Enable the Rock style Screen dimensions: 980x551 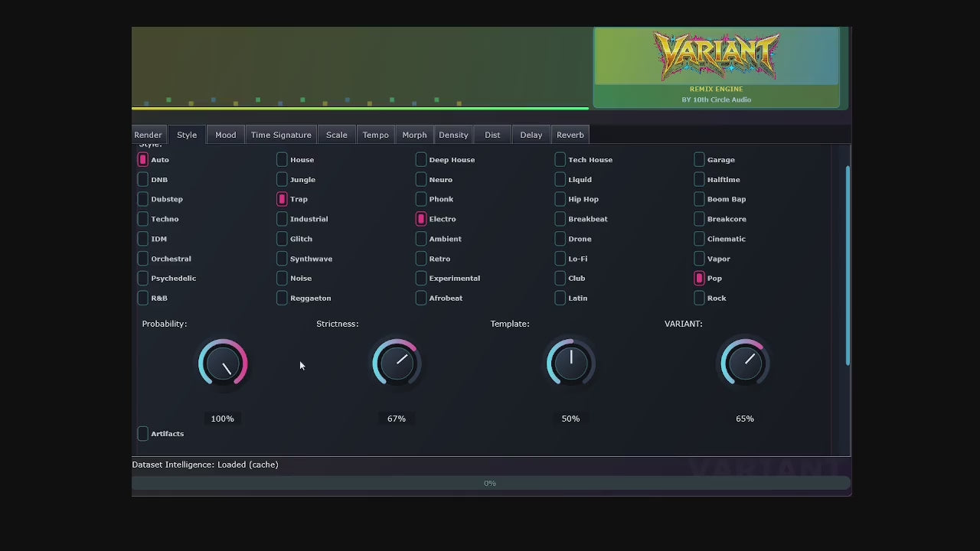pos(699,298)
